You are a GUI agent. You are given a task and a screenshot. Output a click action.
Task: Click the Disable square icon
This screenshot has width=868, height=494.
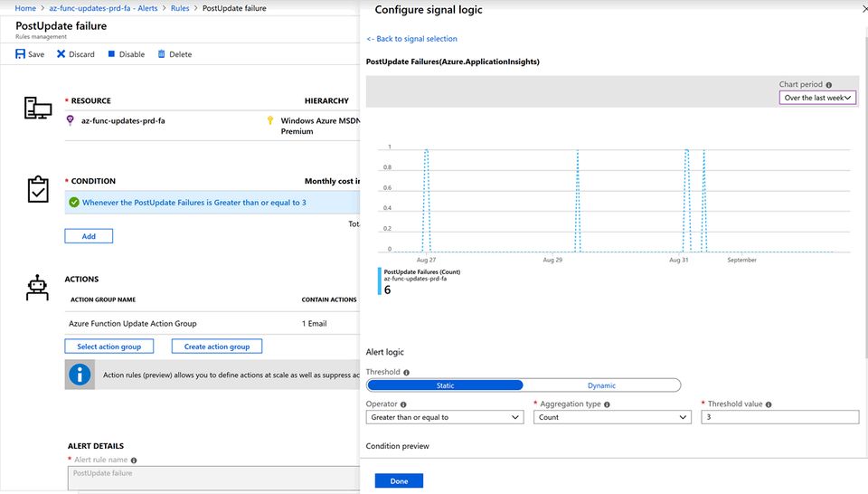[x=111, y=53]
